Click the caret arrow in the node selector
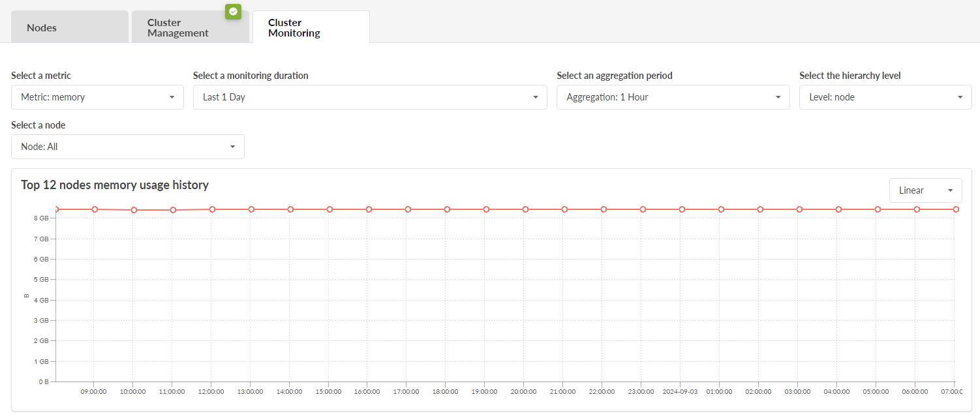This screenshot has height=418, width=980. click(232, 147)
